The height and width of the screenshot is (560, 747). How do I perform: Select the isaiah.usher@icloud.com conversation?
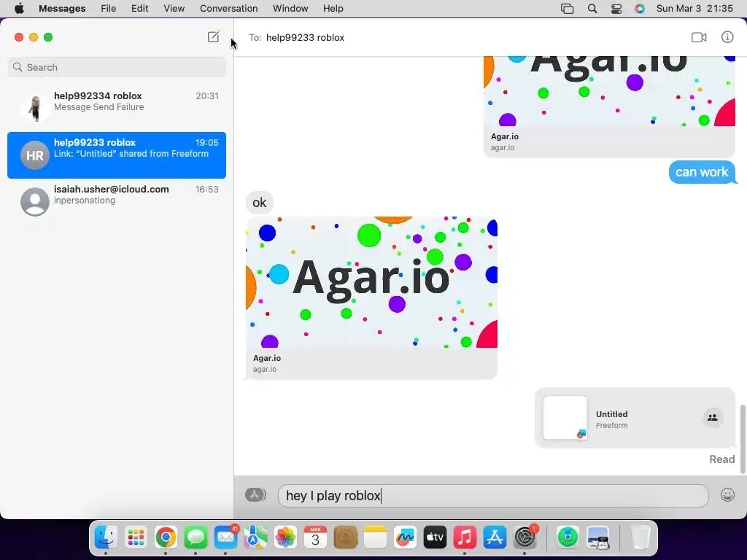pyautogui.click(x=117, y=202)
